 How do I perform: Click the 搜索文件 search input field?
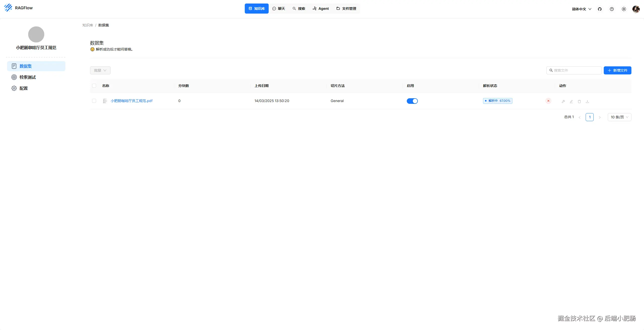point(576,70)
